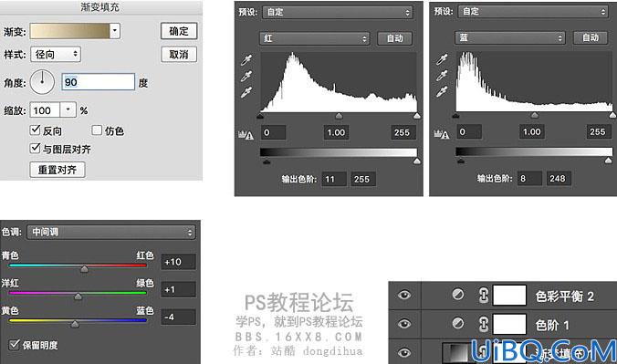Click link icon of 色彩平衡 2 layer
617x364 pixels.
(484, 296)
